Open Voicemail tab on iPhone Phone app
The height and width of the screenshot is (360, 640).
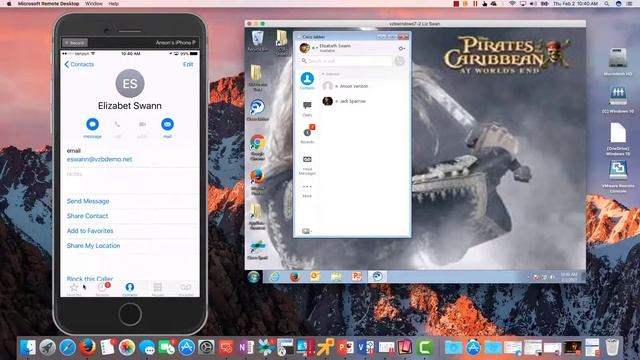point(186,289)
